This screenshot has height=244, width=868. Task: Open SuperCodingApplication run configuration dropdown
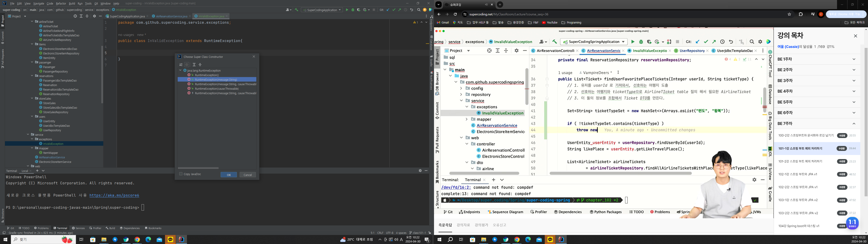322,10
